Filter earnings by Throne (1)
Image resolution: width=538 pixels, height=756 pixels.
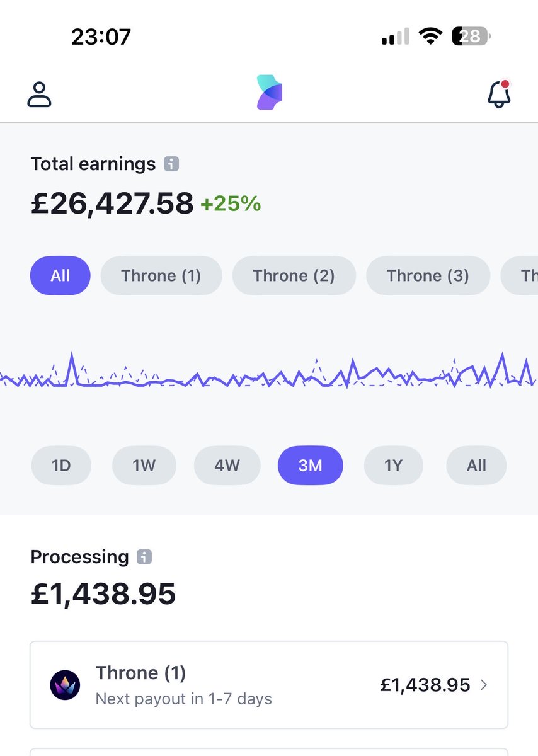click(x=161, y=276)
